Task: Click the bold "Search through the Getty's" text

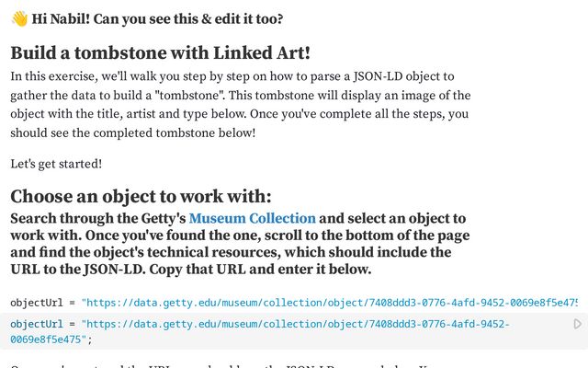Action: coord(98,219)
